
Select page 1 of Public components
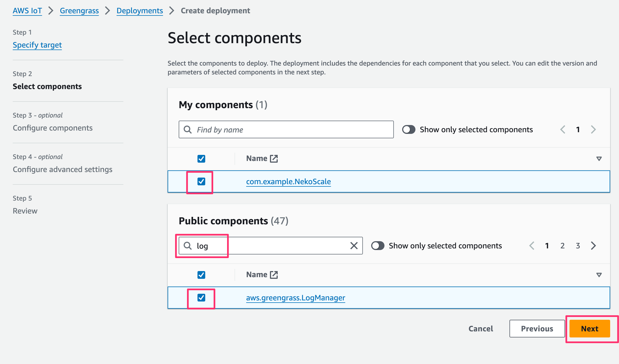click(547, 246)
